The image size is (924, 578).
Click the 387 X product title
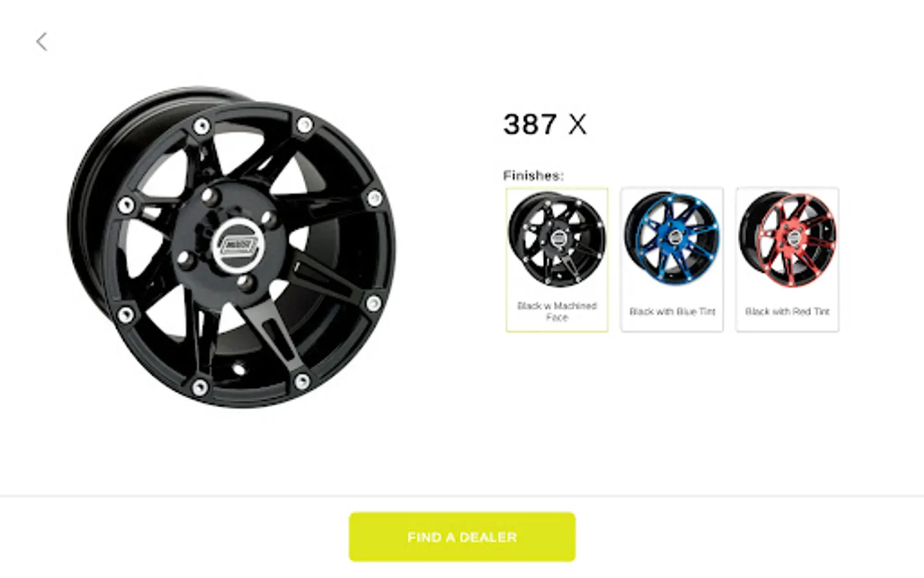(545, 125)
